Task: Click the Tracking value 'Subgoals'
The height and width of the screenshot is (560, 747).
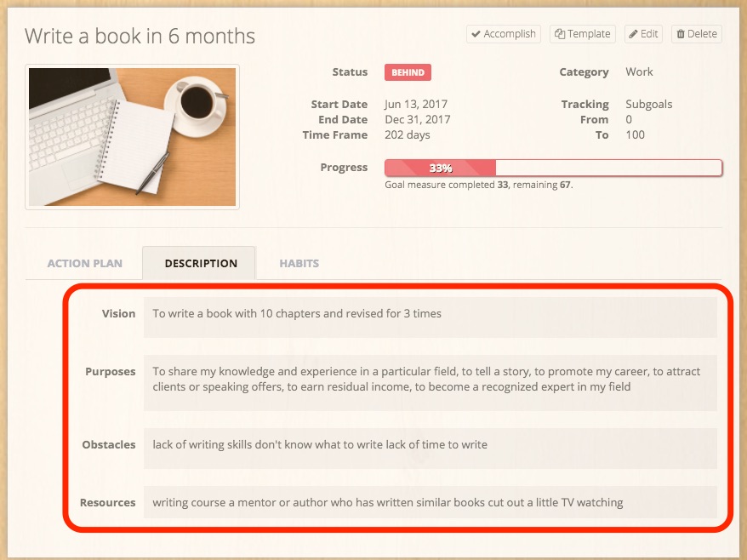Action: coord(648,105)
